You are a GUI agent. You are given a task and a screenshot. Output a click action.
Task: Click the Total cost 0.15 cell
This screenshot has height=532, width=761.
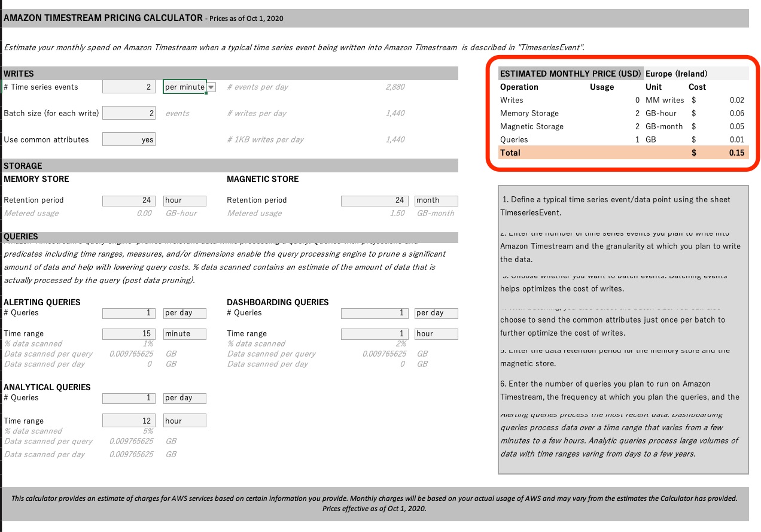point(736,153)
